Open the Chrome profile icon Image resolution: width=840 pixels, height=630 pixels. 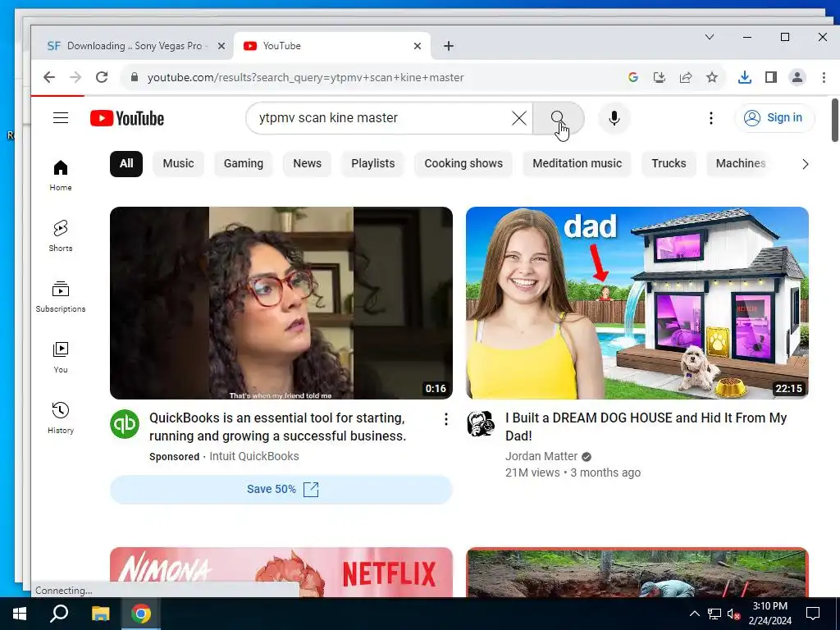click(x=797, y=77)
